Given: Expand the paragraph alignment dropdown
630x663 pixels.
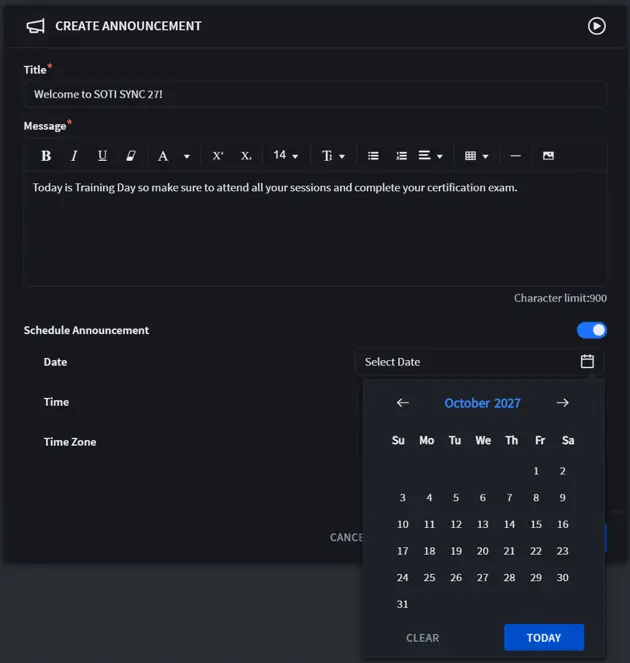Looking at the screenshot, I should (x=431, y=156).
